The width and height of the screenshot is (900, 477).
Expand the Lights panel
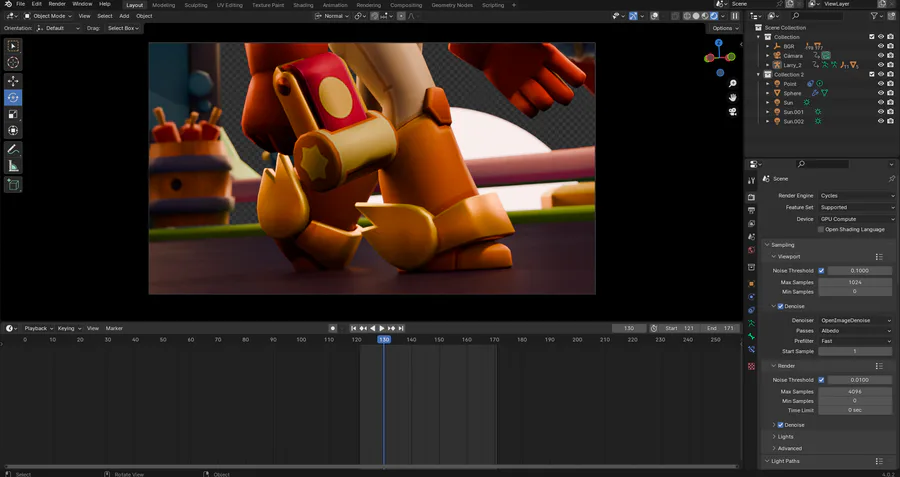point(785,437)
